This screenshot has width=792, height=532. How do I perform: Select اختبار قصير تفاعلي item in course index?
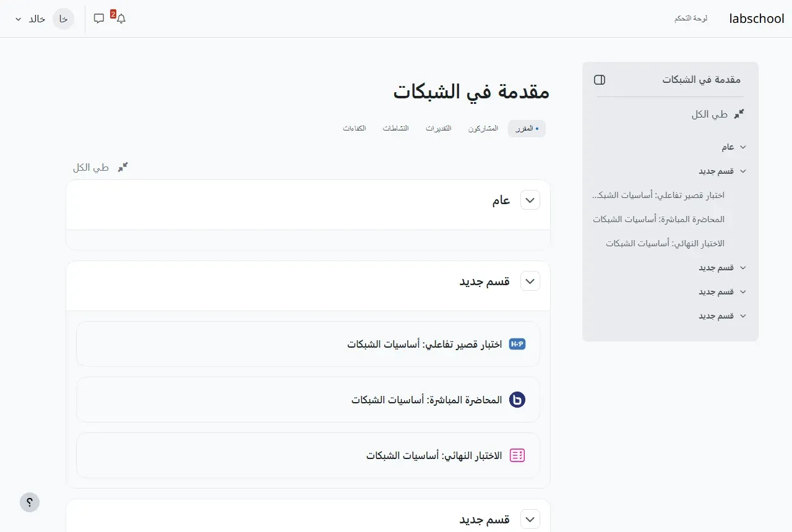click(658, 195)
